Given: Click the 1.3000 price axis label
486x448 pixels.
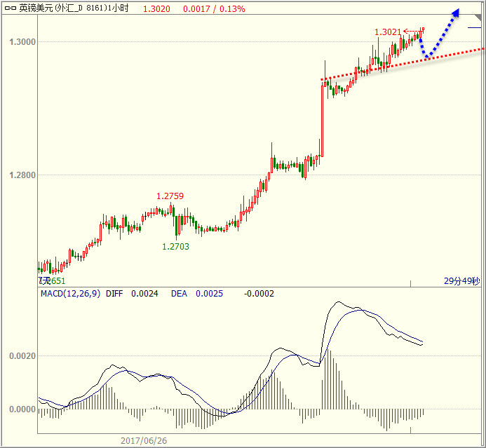Looking at the screenshot, I should pos(21,42).
